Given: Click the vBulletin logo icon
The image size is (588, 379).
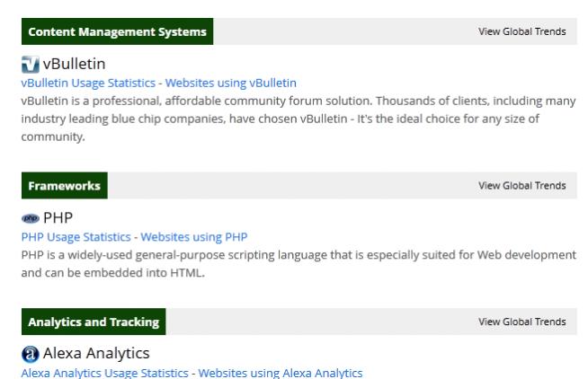Looking at the screenshot, I should (x=30, y=65).
